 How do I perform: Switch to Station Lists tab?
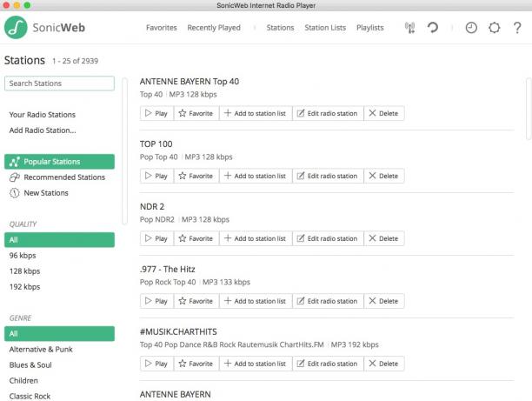click(325, 28)
